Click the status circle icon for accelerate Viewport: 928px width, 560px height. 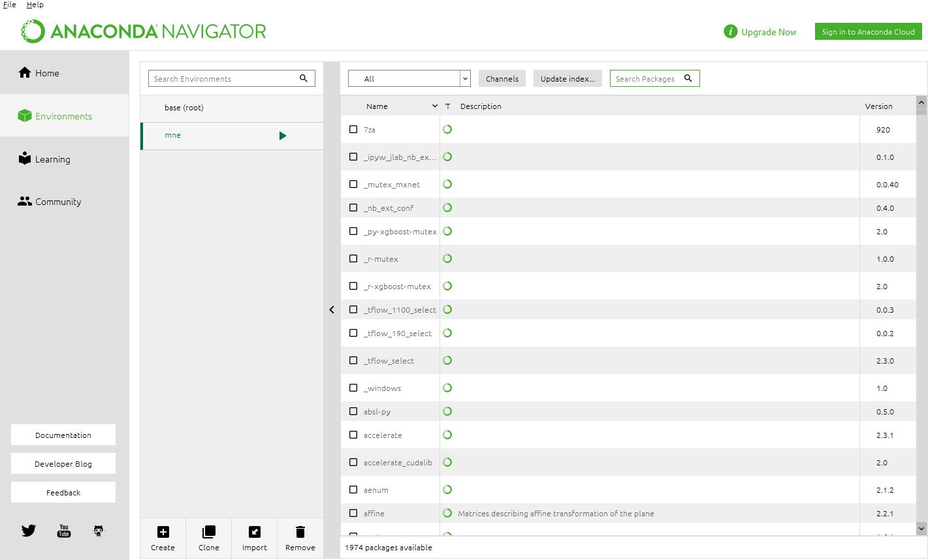[447, 435]
